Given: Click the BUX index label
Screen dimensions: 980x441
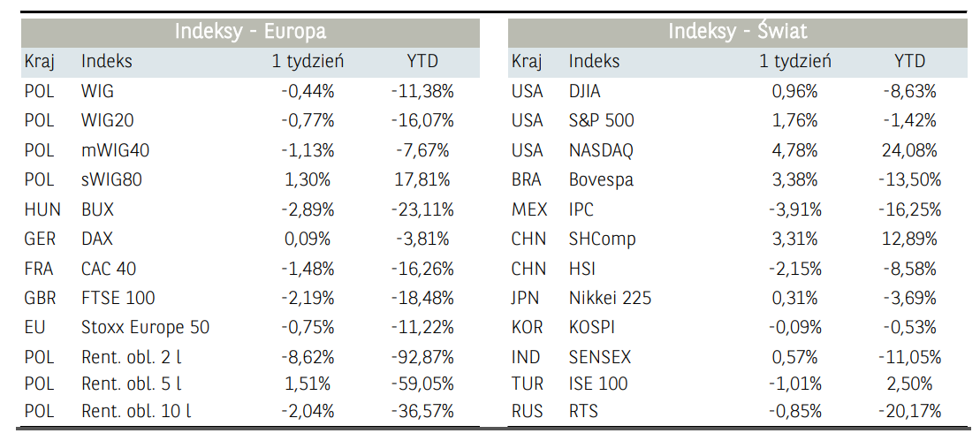Looking at the screenshot, I should 97,209.
